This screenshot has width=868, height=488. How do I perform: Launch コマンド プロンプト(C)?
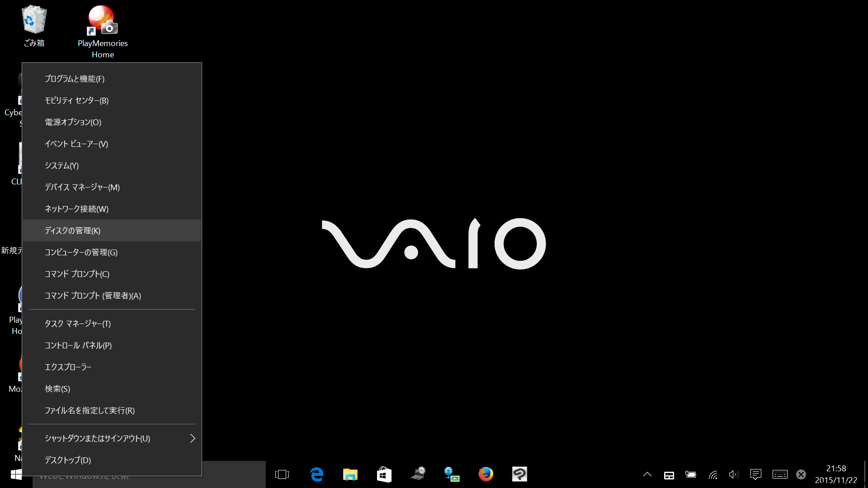pyautogui.click(x=112, y=274)
